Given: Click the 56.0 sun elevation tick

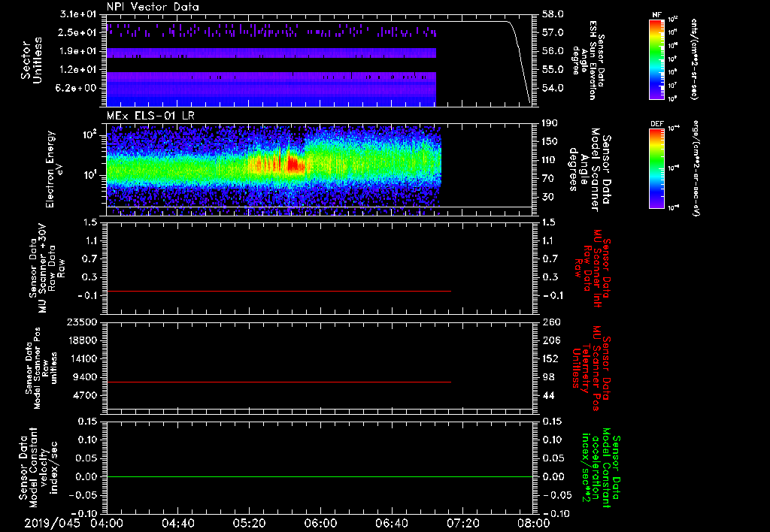Looking at the screenshot, I should [553, 51].
